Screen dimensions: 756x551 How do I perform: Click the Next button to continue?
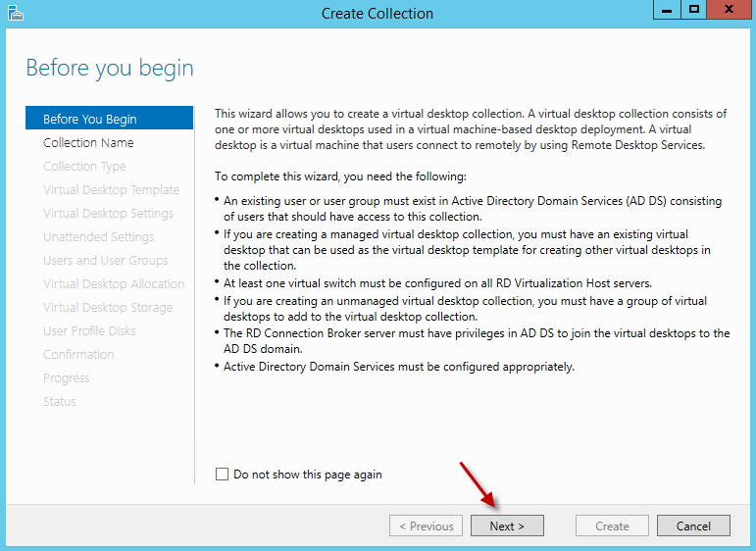(507, 526)
